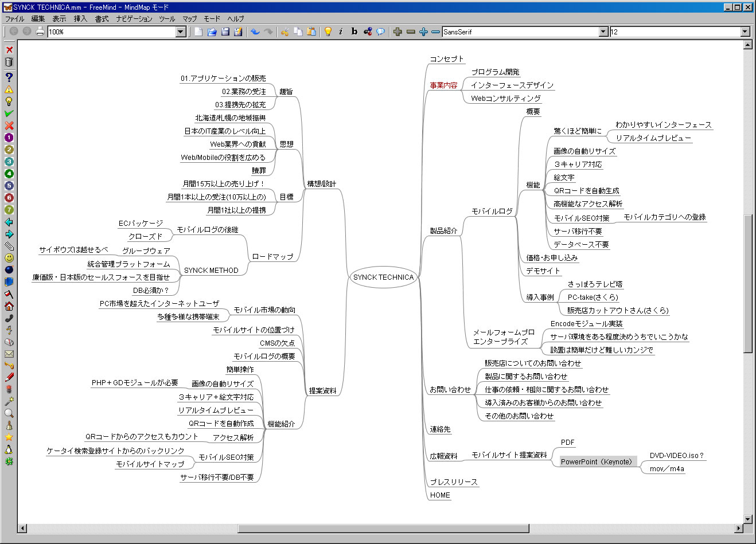Open the font size dropdown showing 12

pyautogui.click(x=745, y=32)
